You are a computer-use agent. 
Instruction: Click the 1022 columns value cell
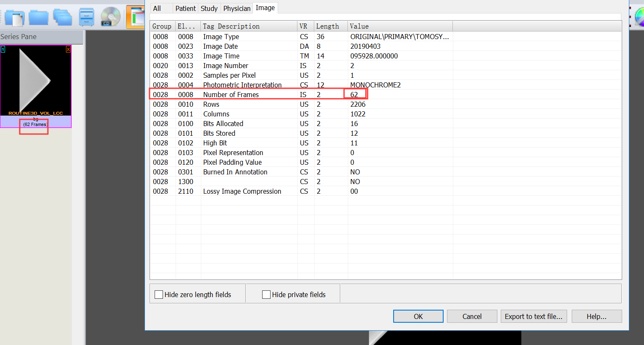(x=358, y=114)
